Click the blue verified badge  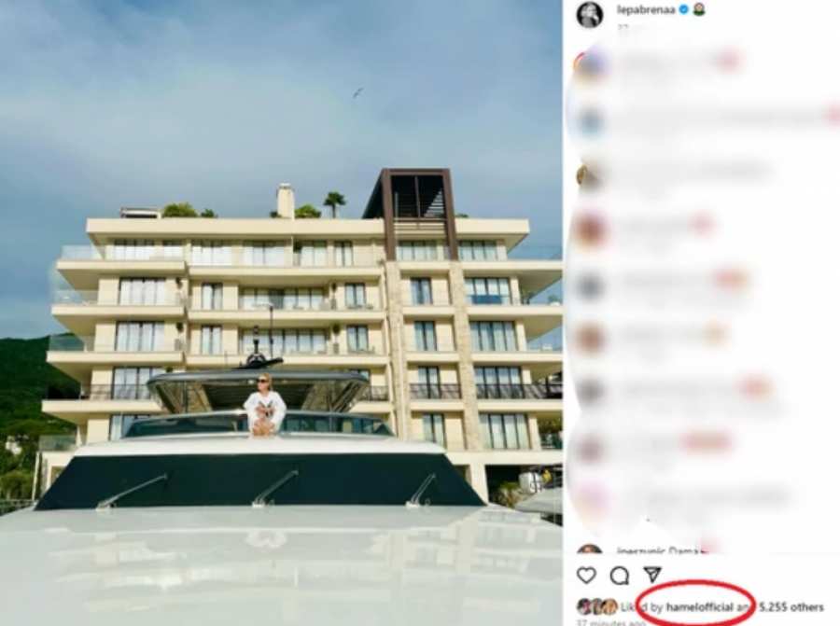click(x=683, y=9)
